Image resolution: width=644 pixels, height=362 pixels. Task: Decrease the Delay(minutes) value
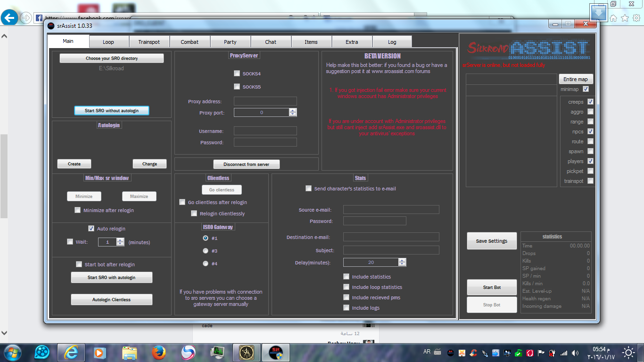(402, 264)
